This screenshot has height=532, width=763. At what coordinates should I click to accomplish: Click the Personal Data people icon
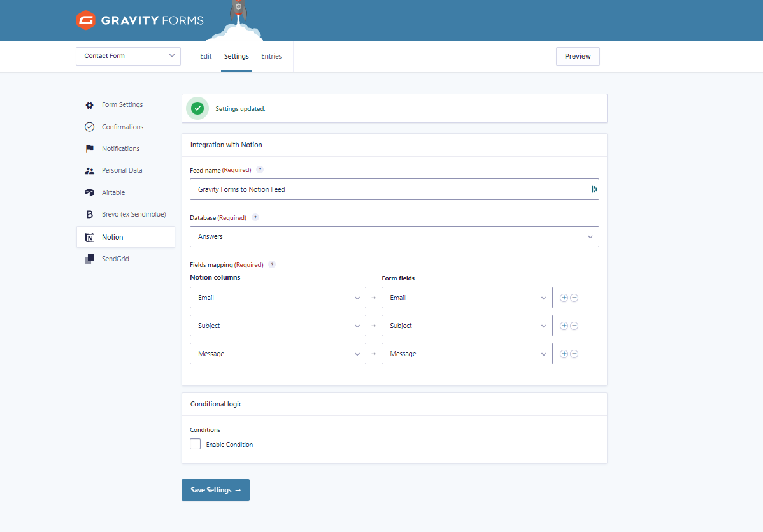(90, 170)
